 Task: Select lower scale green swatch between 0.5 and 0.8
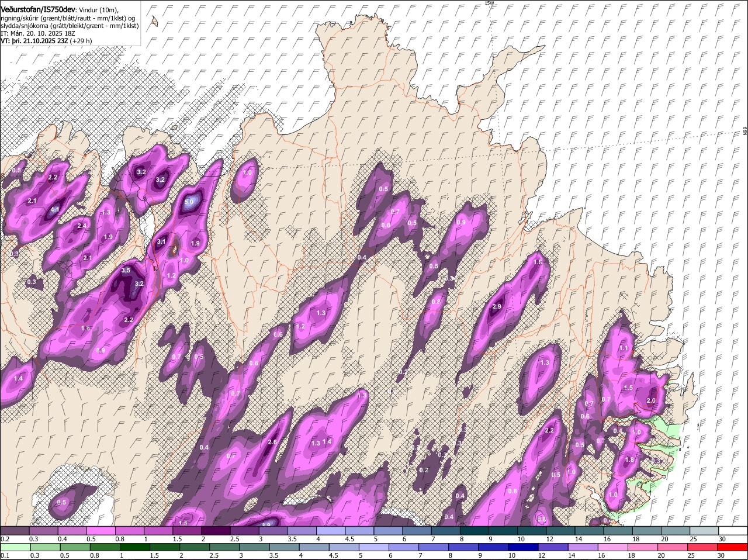tap(76, 547)
